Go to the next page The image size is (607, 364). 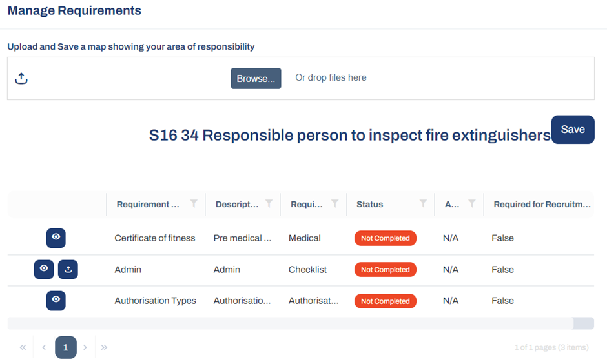[x=85, y=347]
